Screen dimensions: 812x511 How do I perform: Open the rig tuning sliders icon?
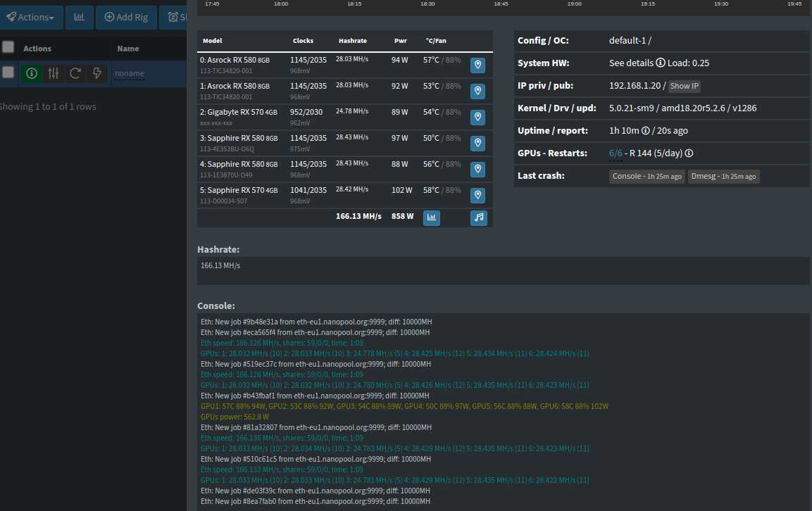[54, 73]
